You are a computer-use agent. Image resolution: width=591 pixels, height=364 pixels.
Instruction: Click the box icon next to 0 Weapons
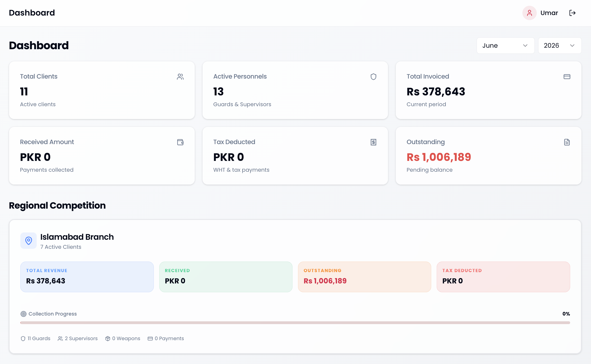click(x=108, y=338)
